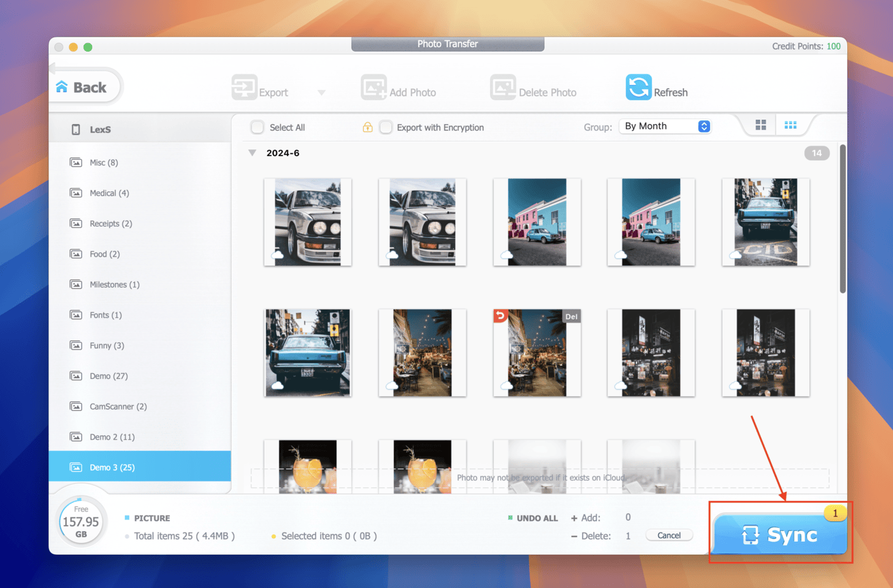Click Selected items 0 ( 0B ) text
Screen dimensions: 893x588
click(329, 536)
